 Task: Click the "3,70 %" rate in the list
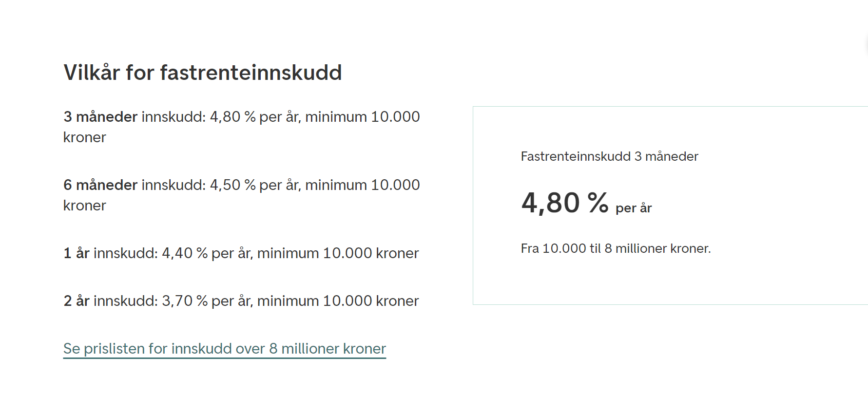[x=185, y=301]
